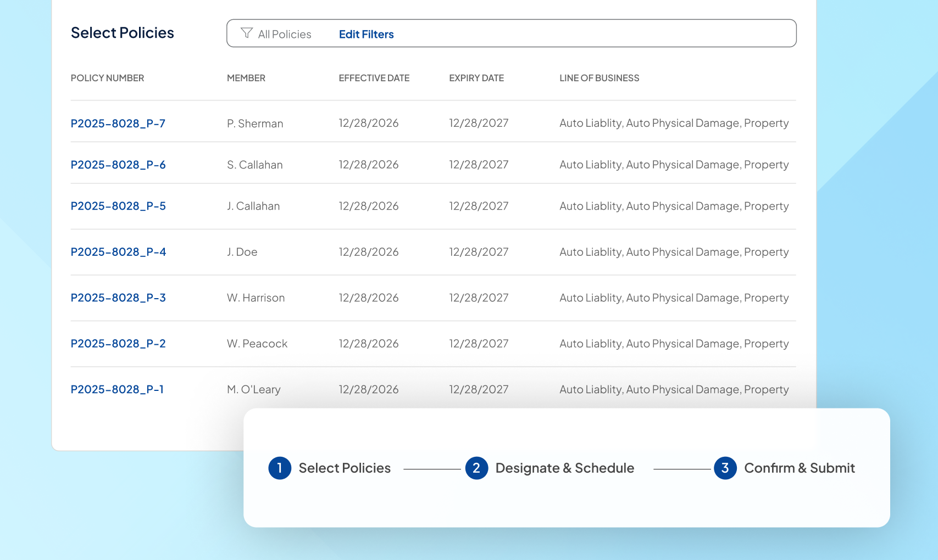Image resolution: width=938 pixels, height=560 pixels.
Task: Open the Edit Filters link
Action: coord(366,34)
